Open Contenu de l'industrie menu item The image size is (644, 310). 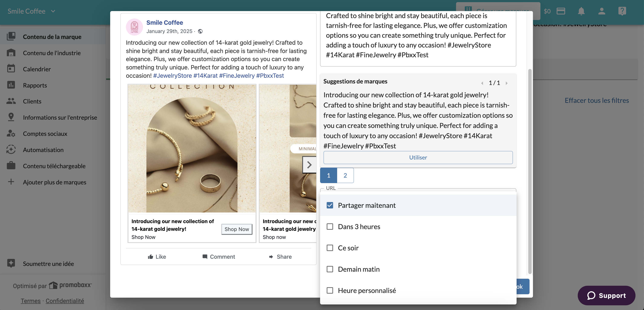tap(53, 53)
